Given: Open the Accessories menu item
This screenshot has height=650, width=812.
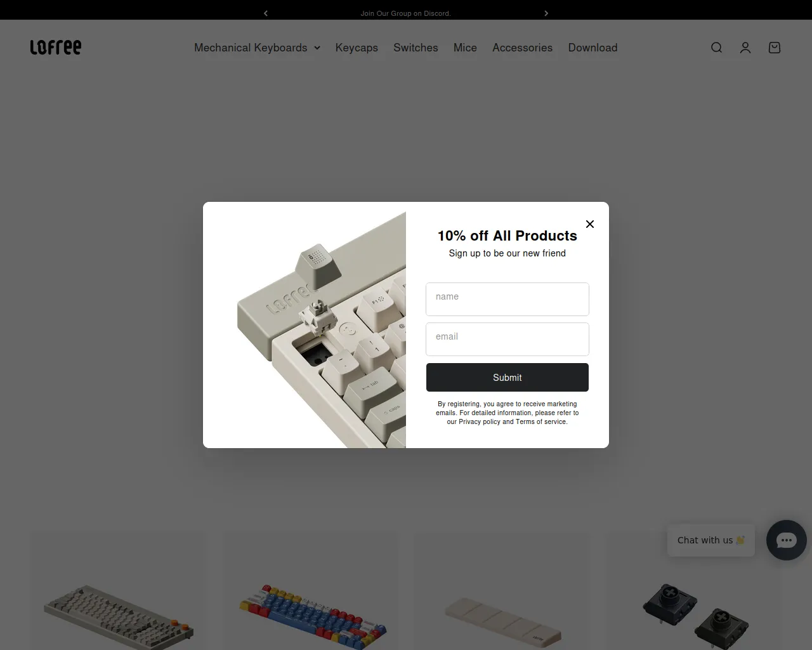Looking at the screenshot, I should click(522, 48).
